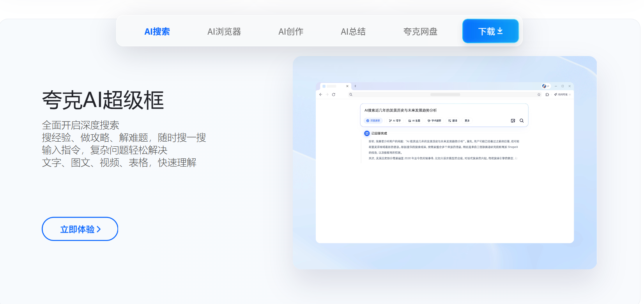Viewport: 644px width, 304px height.
Task: Click the AI写手 chip in the preview
Action: [395, 121]
